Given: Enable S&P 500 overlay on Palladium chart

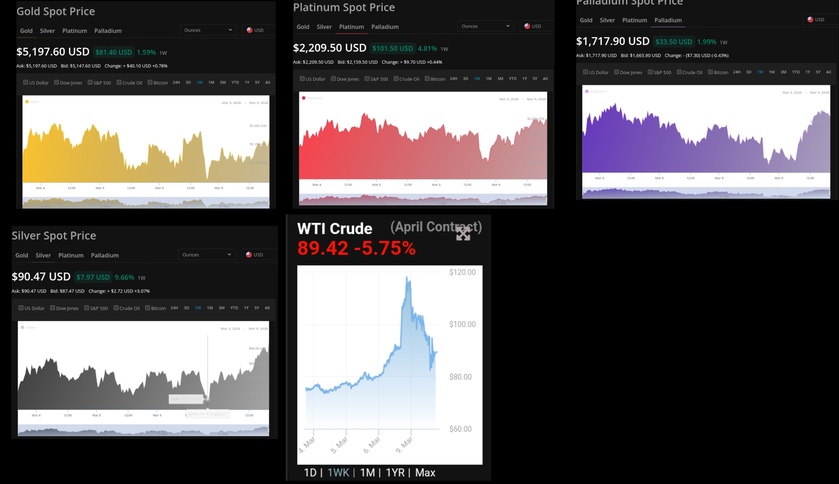Looking at the screenshot, I should tap(651, 72).
